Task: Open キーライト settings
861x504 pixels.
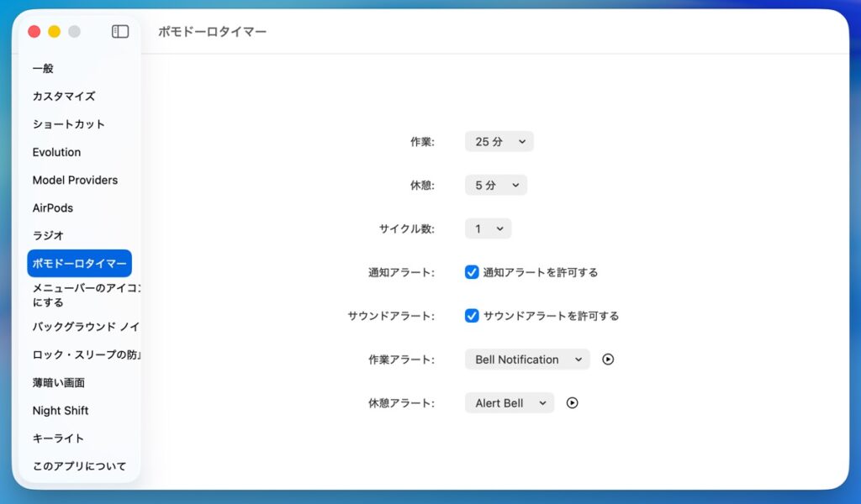Action: point(58,438)
